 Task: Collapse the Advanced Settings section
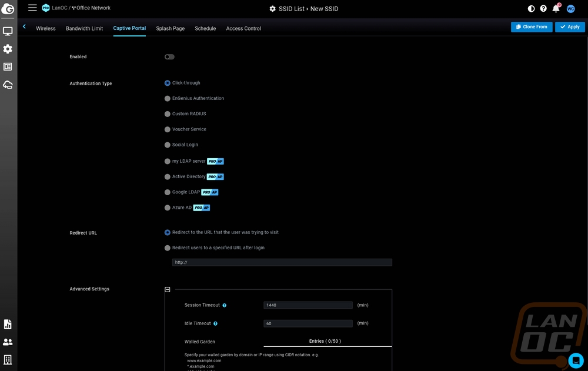168,290
